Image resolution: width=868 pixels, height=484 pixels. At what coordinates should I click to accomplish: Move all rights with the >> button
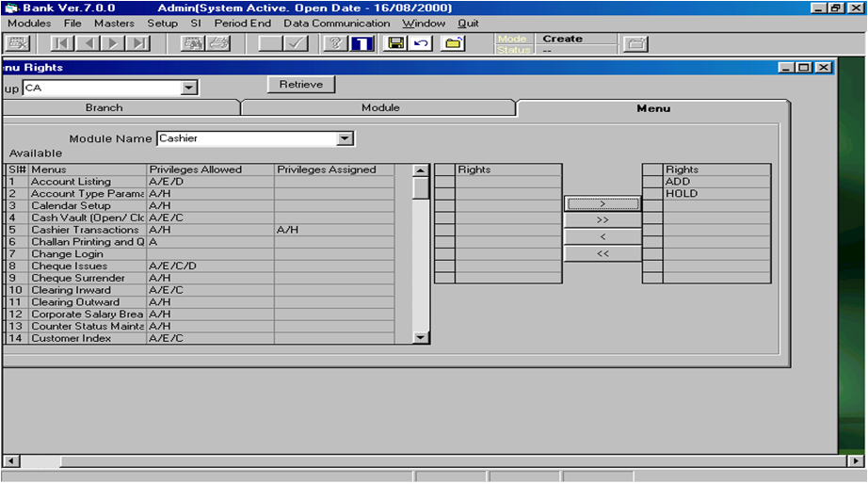coord(603,219)
